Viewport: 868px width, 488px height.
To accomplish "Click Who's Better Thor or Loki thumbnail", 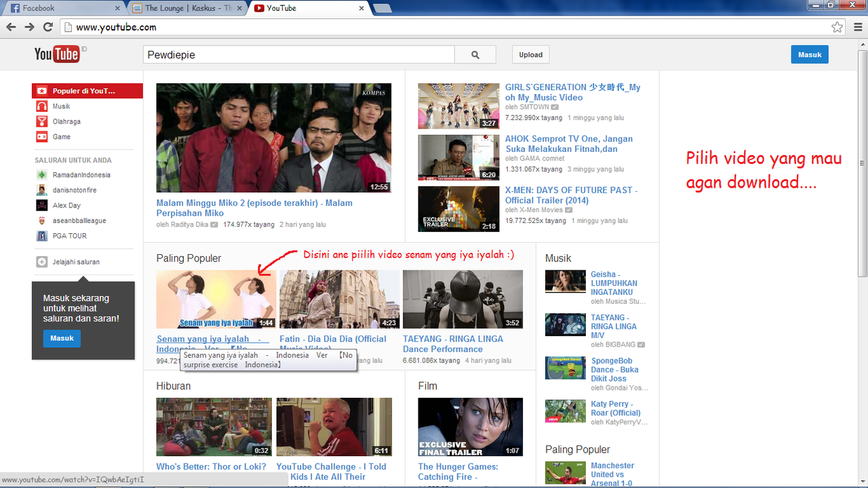I will pyautogui.click(x=214, y=427).
